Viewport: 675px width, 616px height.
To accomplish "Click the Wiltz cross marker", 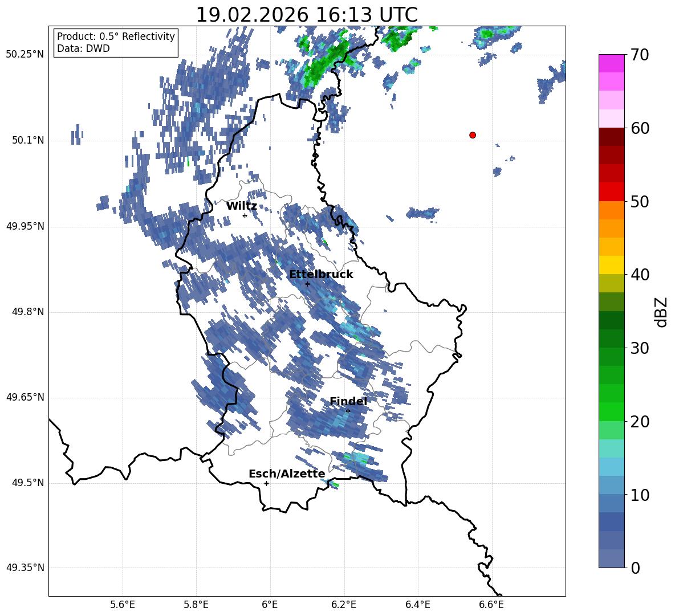I will pos(245,215).
